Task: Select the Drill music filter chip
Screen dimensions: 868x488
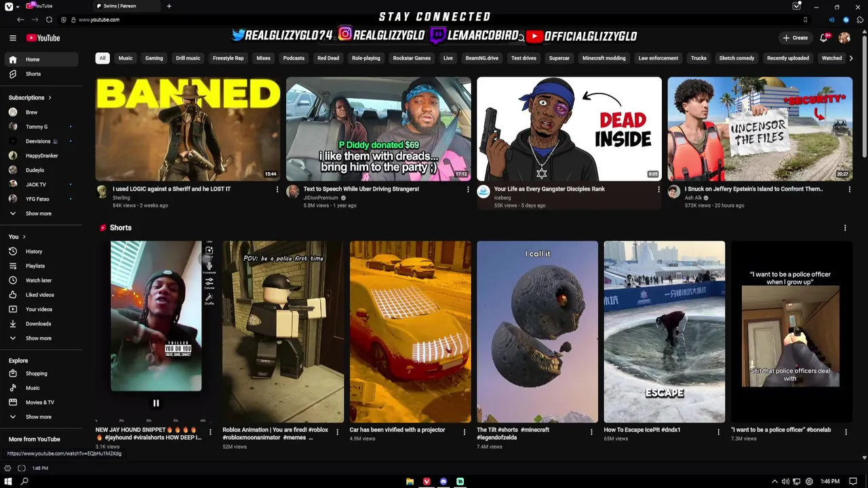Action: tap(188, 58)
